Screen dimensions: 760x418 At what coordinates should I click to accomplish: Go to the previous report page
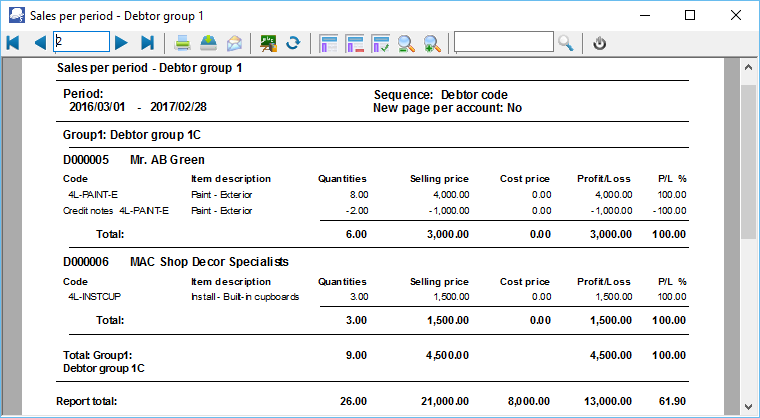pos(40,43)
